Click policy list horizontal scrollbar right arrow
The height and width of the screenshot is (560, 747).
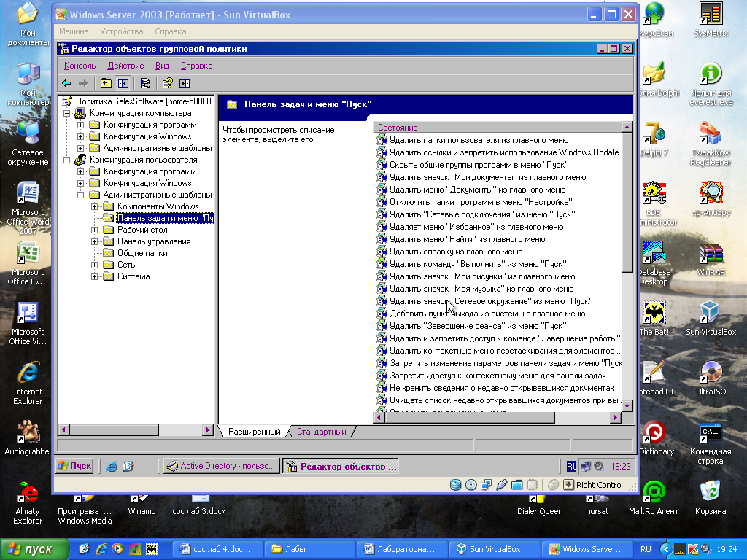[616, 417]
